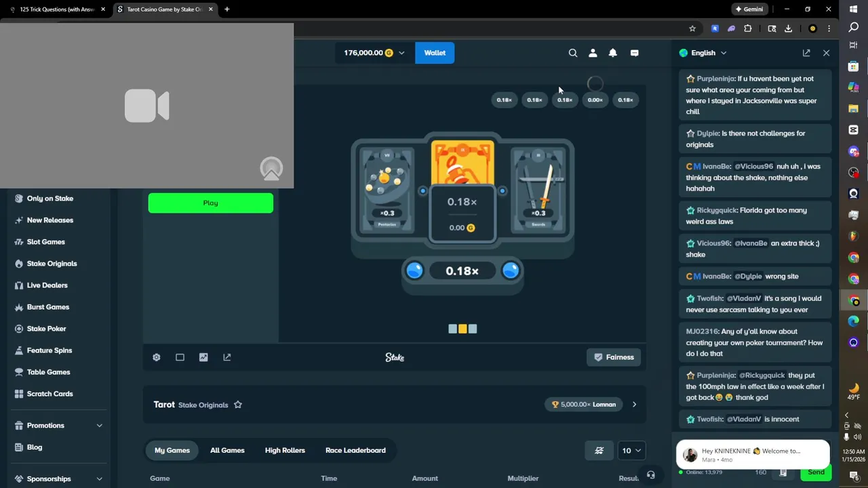This screenshot has height=488, width=868.
Task: Bookmark this page with star icon
Action: [x=692, y=28]
